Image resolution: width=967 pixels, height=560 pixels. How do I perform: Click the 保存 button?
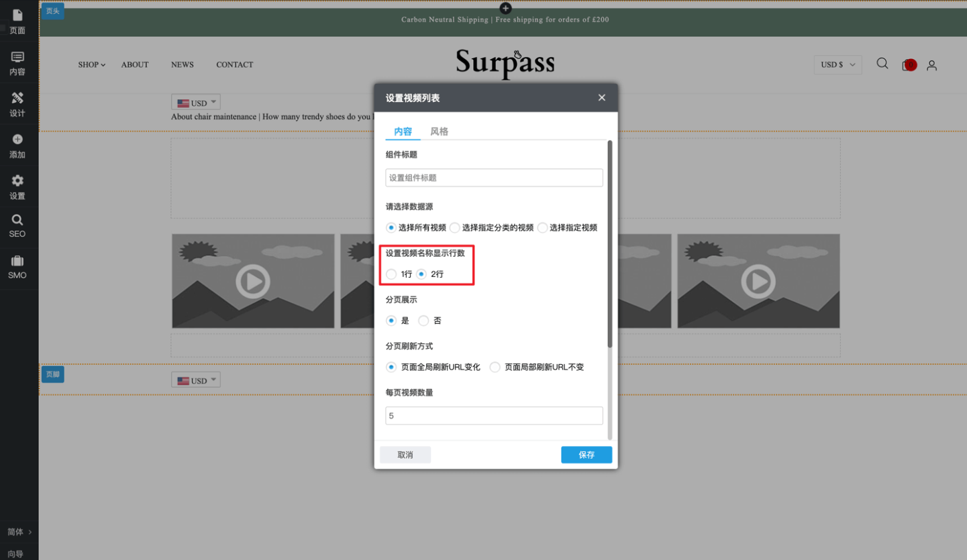tap(586, 455)
